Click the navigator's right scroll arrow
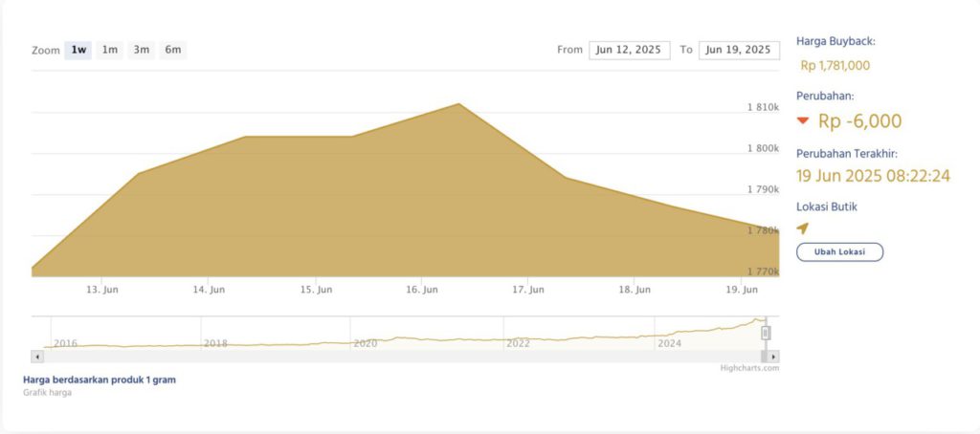980x434 pixels. (774, 357)
